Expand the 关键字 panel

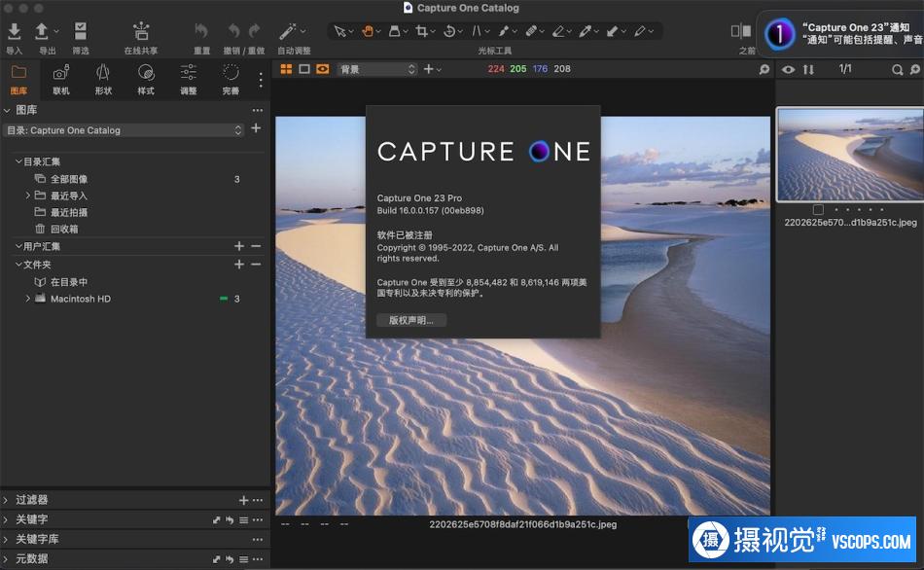(6, 519)
